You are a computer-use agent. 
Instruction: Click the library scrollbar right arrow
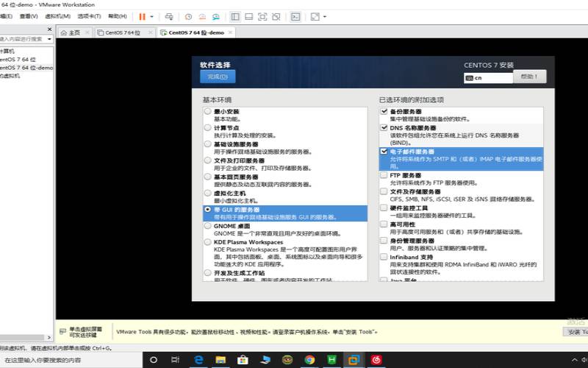[x=49, y=338]
